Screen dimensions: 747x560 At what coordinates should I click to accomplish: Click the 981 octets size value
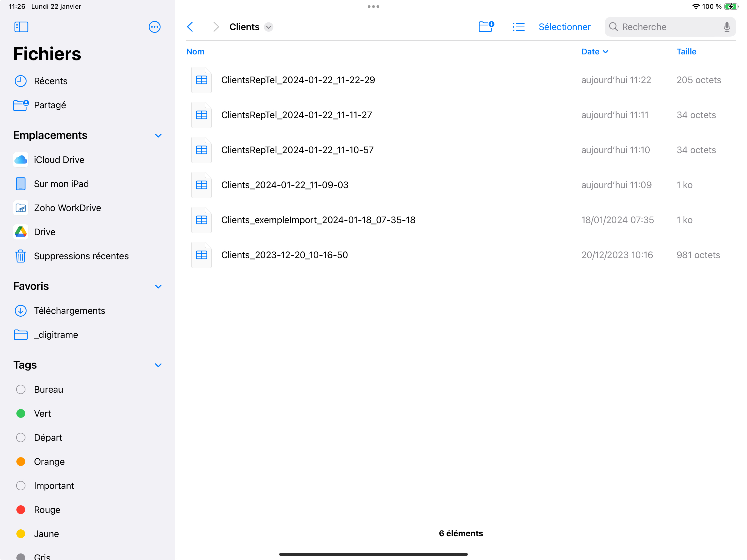click(698, 255)
